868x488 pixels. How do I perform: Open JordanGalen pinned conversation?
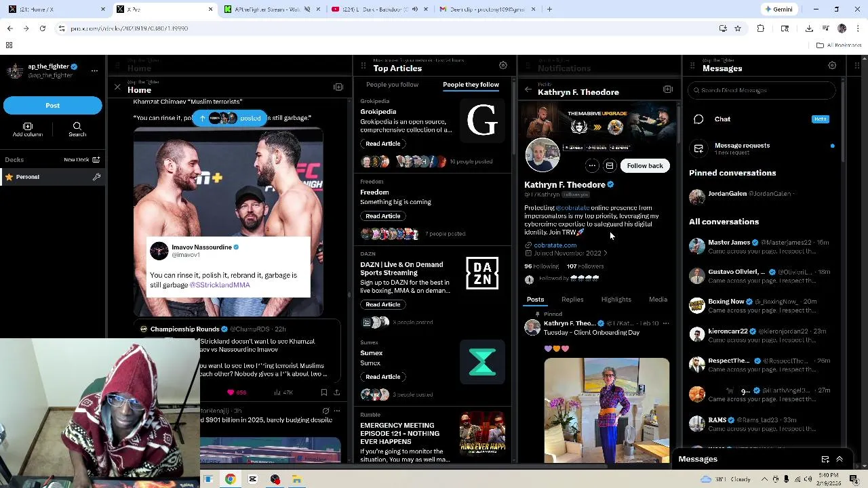(762, 196)
